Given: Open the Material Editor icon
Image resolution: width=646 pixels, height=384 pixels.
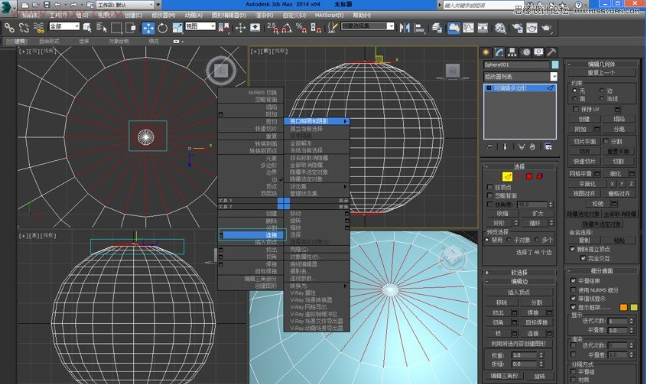Looking at the screenshot, I should click(x=501, y=28).
